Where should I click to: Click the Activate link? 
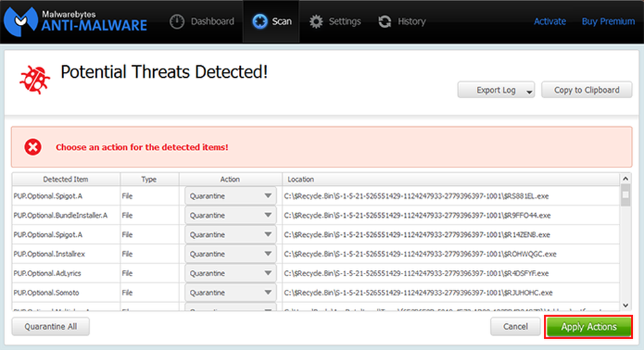point(550,22)
